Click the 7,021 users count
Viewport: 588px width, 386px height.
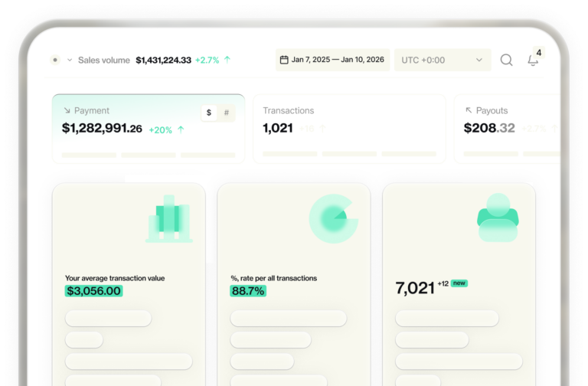(415, 288)
